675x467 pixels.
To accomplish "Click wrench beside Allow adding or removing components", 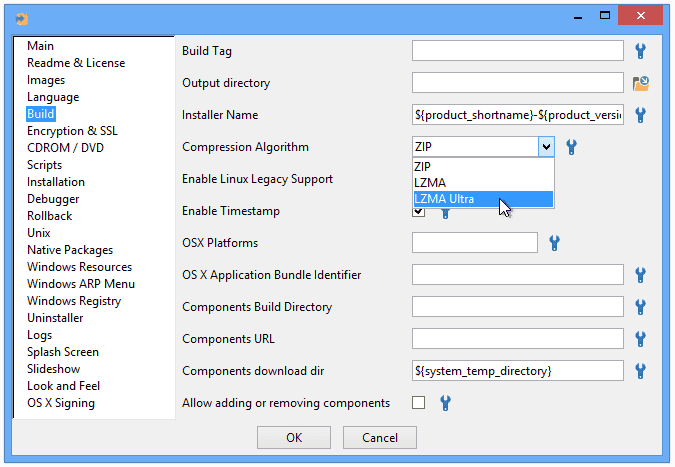I will click(x=446, y=403).
